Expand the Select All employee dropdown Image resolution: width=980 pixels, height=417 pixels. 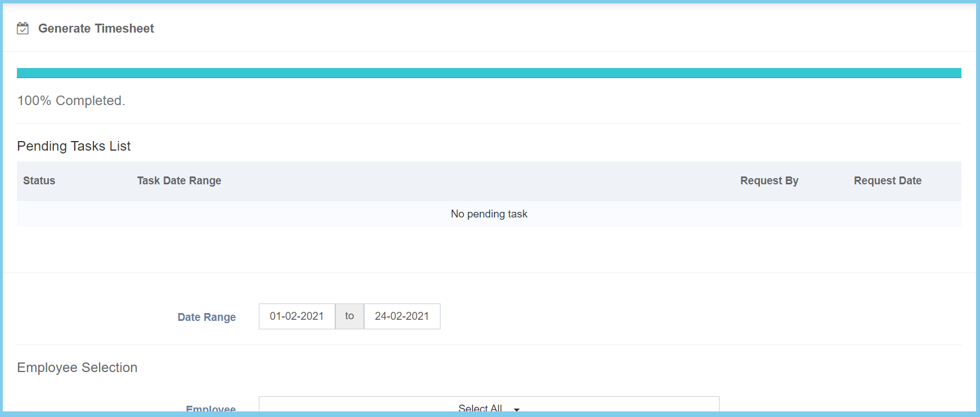(488, 407)
